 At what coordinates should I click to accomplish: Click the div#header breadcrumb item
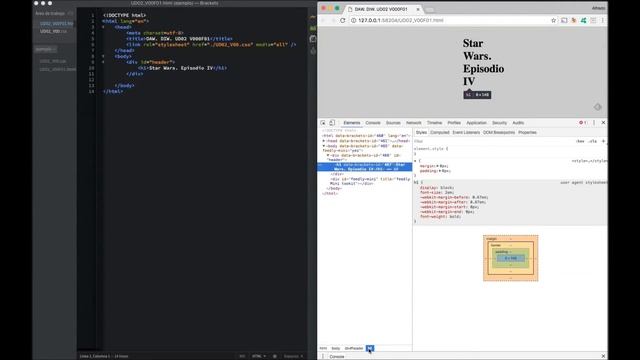(x=354, y=349)
